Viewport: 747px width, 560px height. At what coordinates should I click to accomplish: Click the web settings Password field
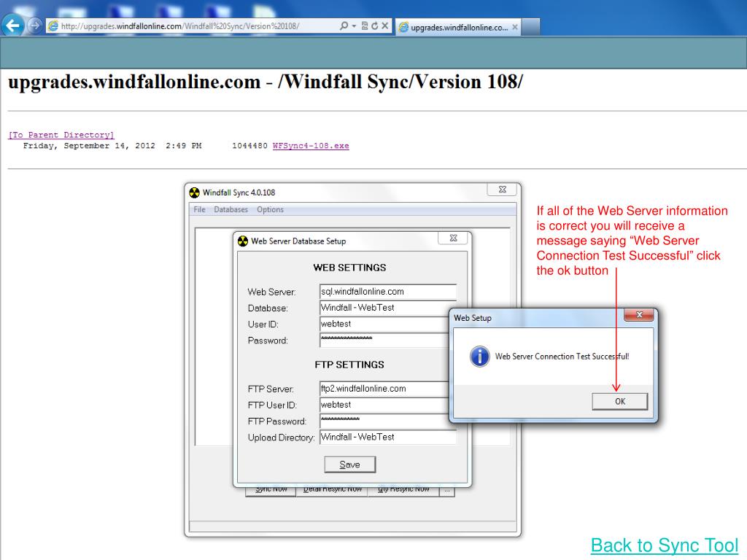pyautogui.click(x=385, y=340)
